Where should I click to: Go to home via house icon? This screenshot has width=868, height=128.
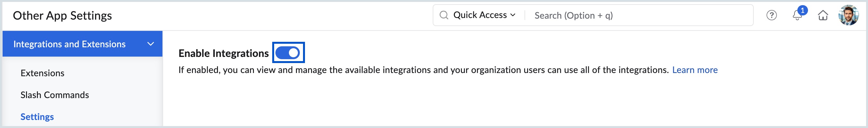coord(823,15)
